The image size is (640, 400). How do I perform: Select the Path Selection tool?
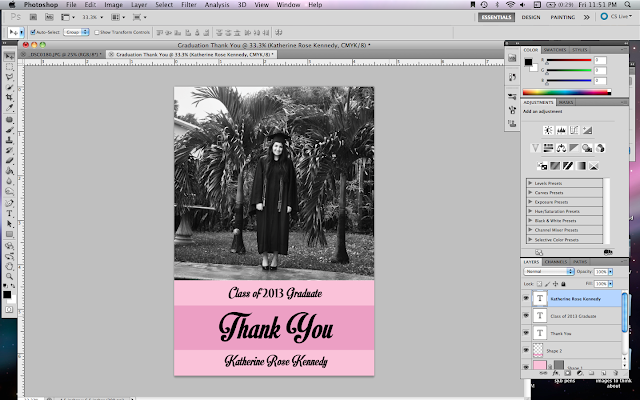pos(9,224)
